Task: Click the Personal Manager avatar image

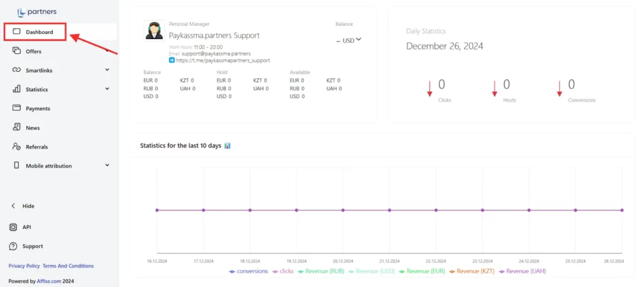Action: (154, 30)
